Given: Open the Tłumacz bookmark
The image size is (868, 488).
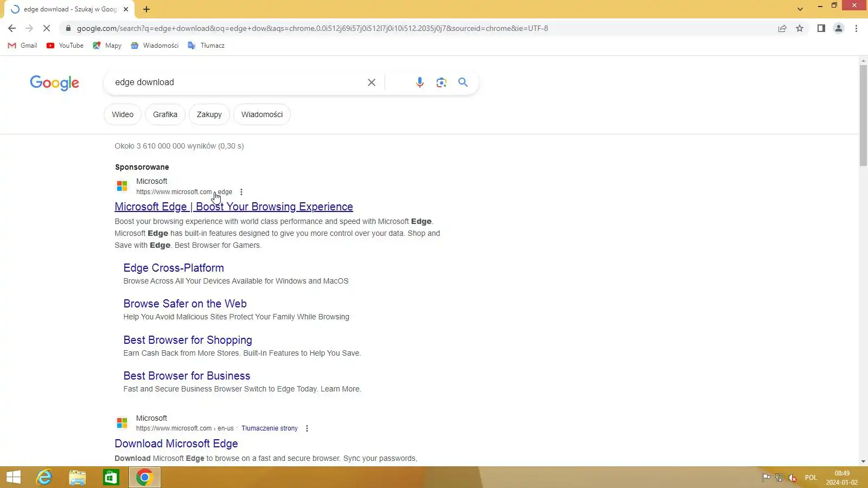Looking at the screenshot, I should [206, 46].
